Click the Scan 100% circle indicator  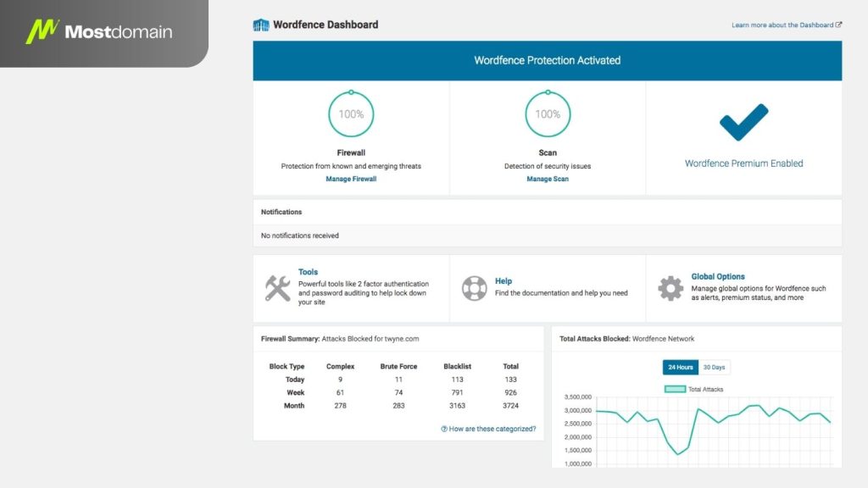(548, 114)
